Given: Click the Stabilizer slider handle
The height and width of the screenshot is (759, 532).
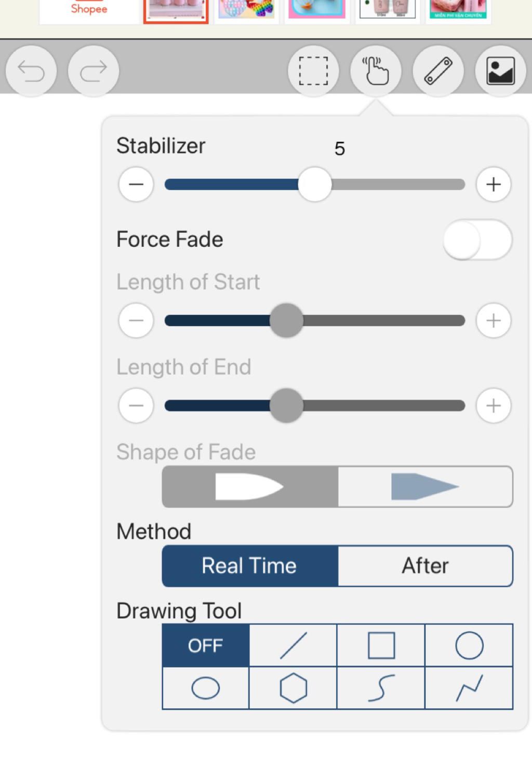Looking at the screenshot, I should tap(315, 184).
